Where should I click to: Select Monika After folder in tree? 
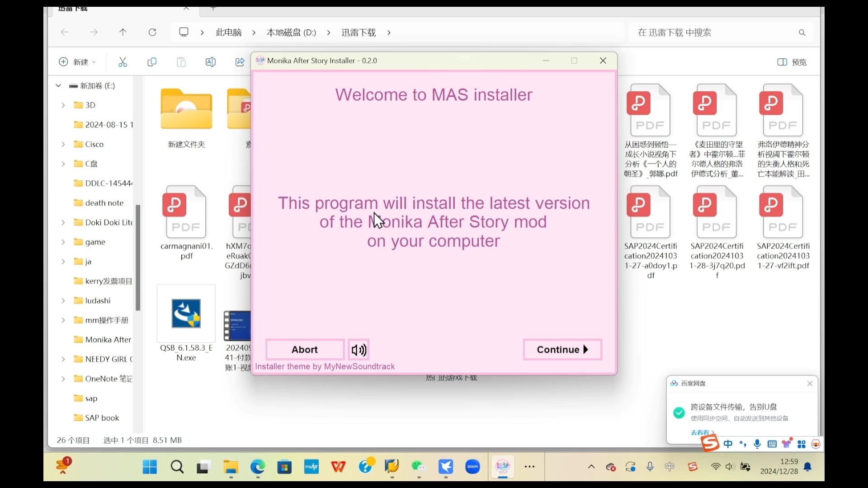pos(103,340)
